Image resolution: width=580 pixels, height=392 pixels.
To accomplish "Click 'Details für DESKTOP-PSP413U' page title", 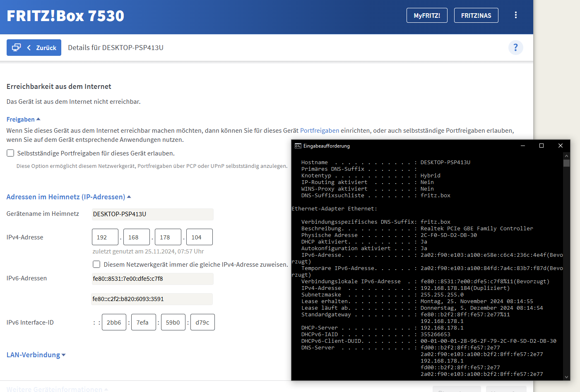I will [116, 48].
